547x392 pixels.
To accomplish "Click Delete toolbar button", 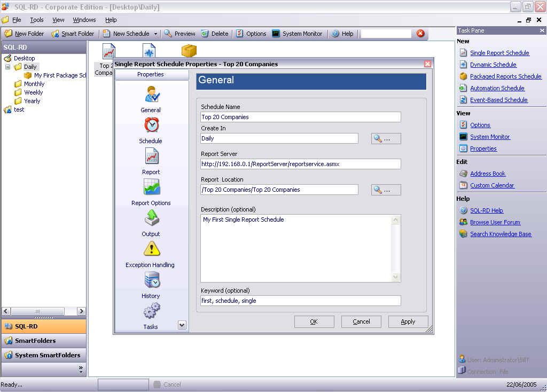I will tap(215, 34).
